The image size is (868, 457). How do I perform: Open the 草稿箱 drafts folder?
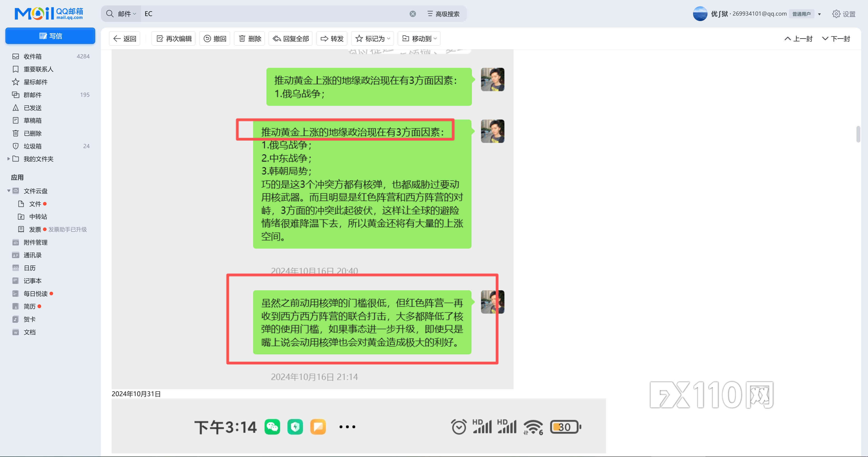click(51, 120)
